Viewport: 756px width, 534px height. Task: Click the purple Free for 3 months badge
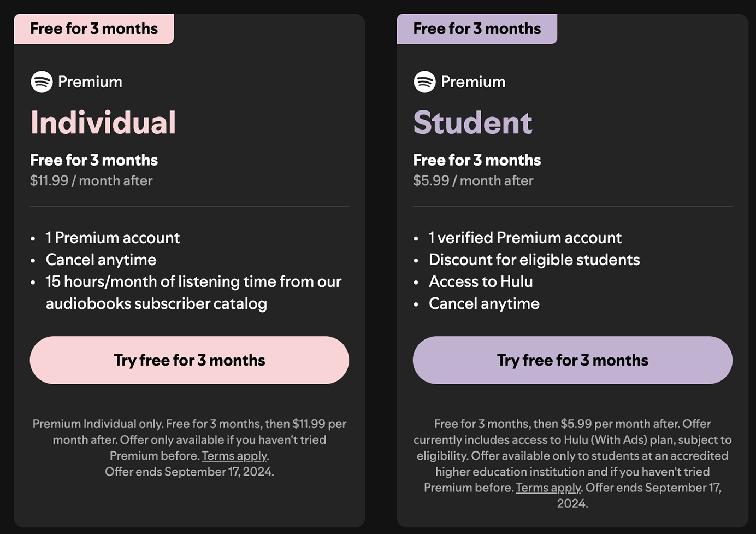[x=477, y=29]
